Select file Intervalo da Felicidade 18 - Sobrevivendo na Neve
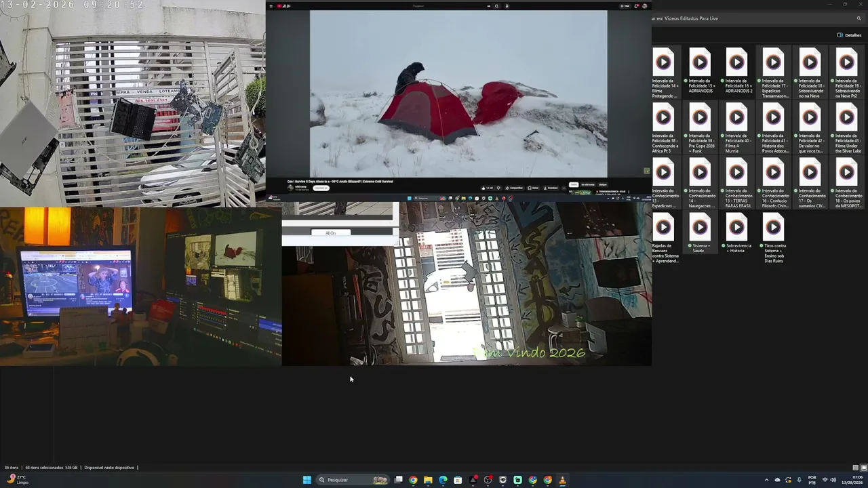Image resolution: width=868 pixels, height=488 pixels. click(810, 73)
